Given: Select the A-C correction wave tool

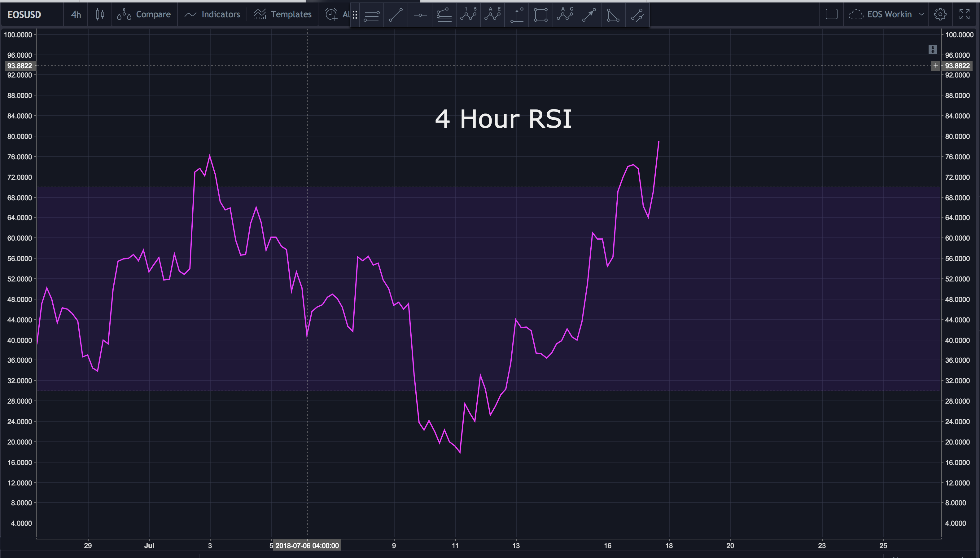Looking at the screenshot, I should click(565, 15).
